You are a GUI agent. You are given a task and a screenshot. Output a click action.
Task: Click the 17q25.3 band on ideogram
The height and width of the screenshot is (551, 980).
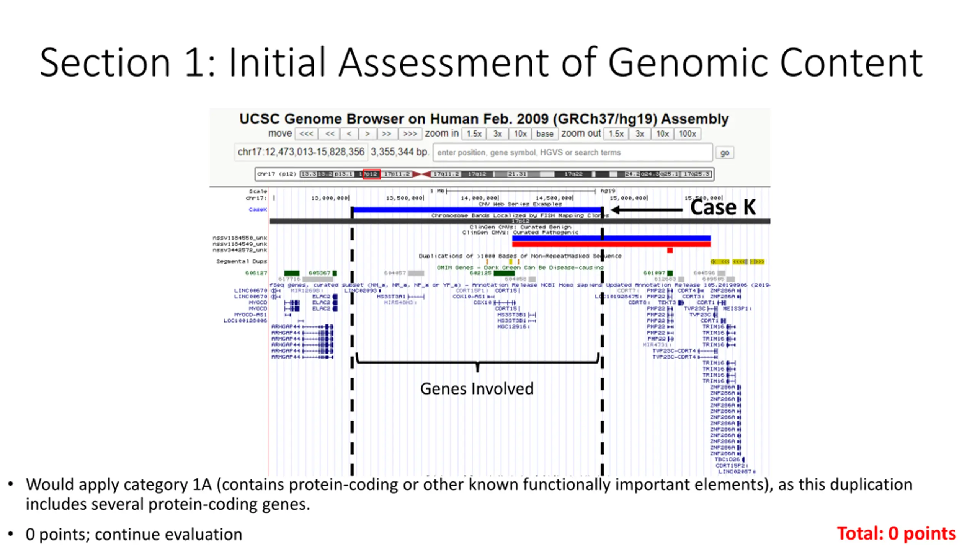pos(697,174)
